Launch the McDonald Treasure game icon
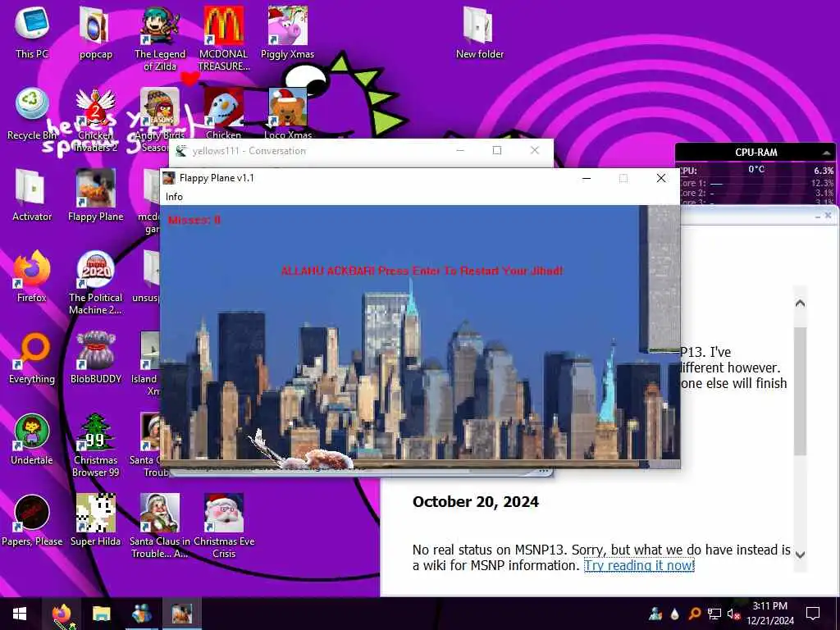The width and height of the screenshot is (840, 630). coord(223,39)
